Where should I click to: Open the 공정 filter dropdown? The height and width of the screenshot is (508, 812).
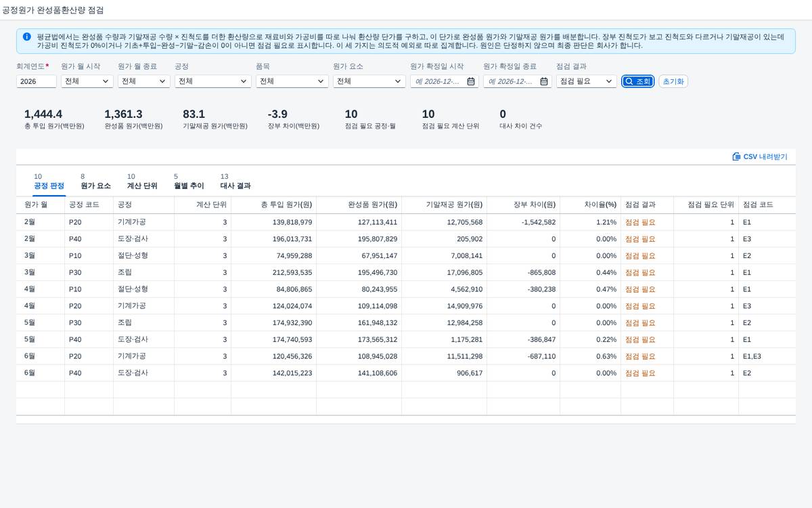coord(213,81)
